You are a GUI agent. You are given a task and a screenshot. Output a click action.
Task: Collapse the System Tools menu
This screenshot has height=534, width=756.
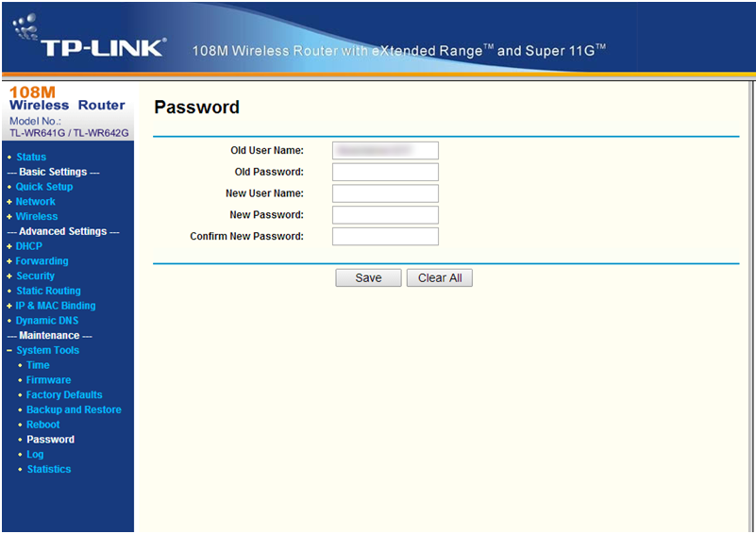click(48, 350)
